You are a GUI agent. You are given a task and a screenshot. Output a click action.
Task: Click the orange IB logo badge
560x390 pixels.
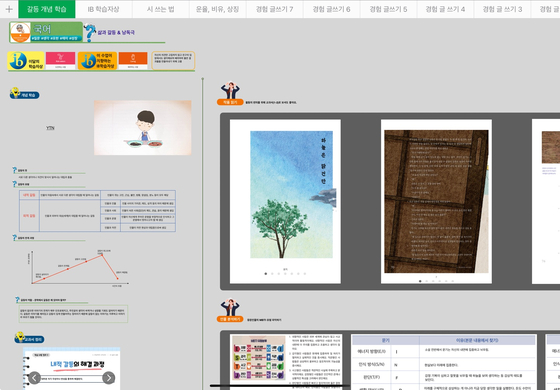(x=97, y=61)
